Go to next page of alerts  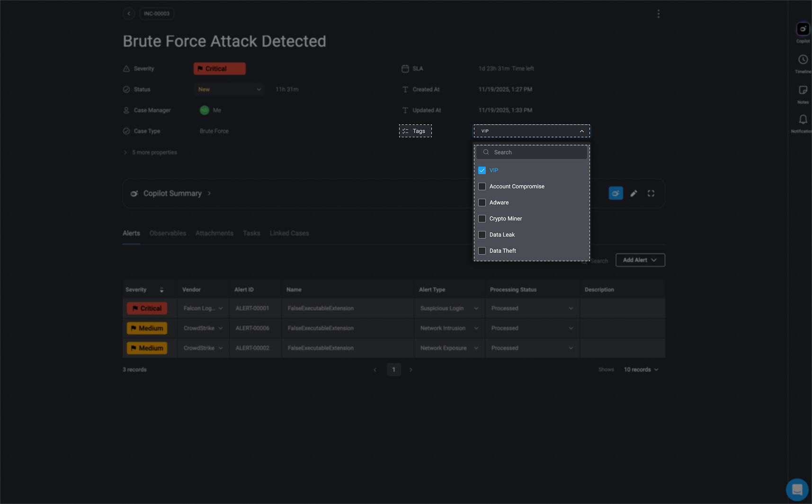(x=411, y=370)
